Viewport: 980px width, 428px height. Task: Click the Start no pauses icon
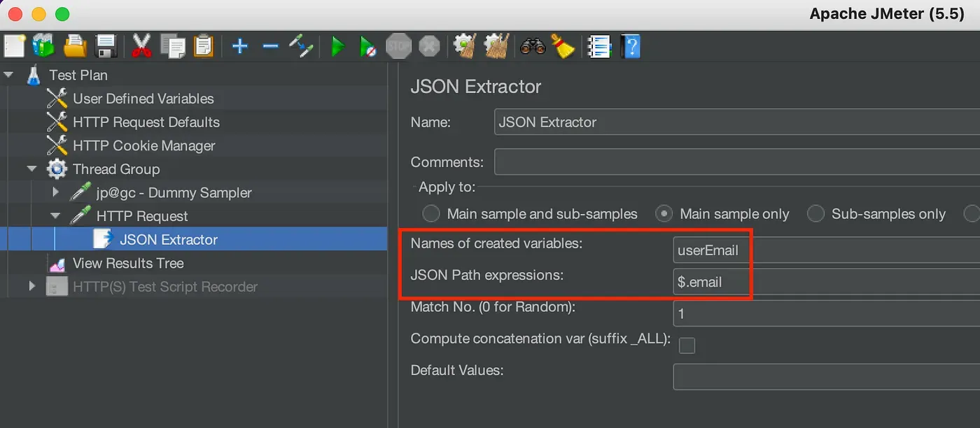click(367, 47)
